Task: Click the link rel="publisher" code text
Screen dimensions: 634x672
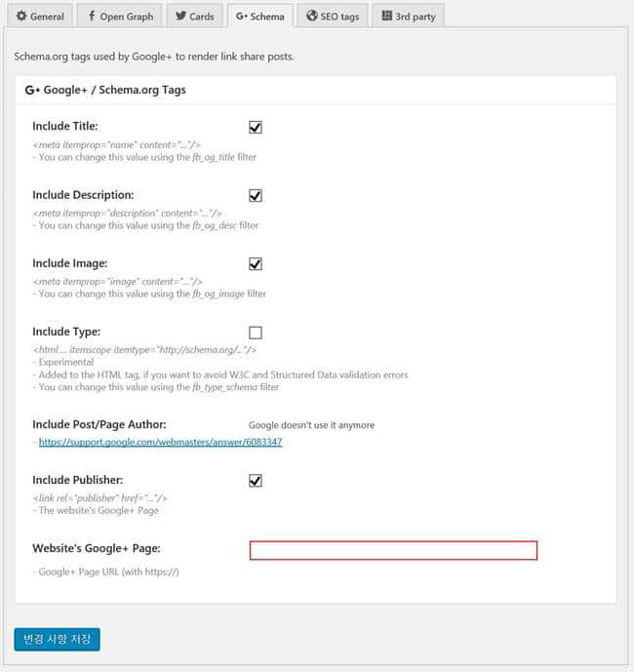Action: tap(99, 498)
